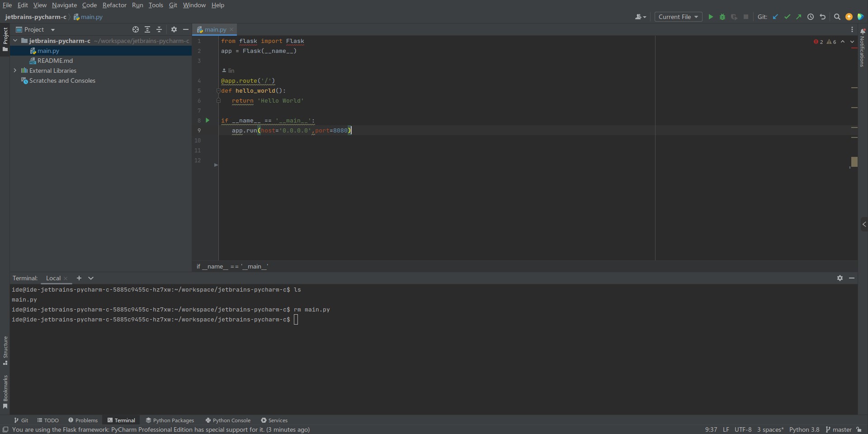Viewport: 868px width, 434px height.
Task: Open inspections widget showing 2 errors
Action: tap(818, 42)
